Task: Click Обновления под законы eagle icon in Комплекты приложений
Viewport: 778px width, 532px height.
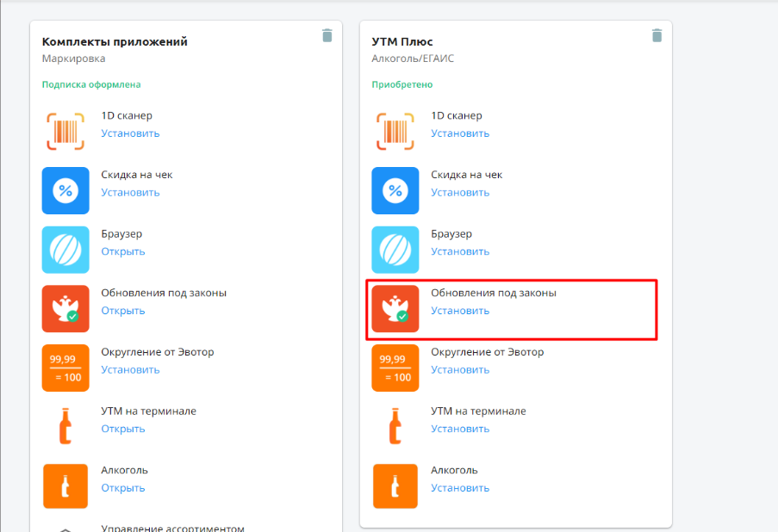Action: (65, 309)
